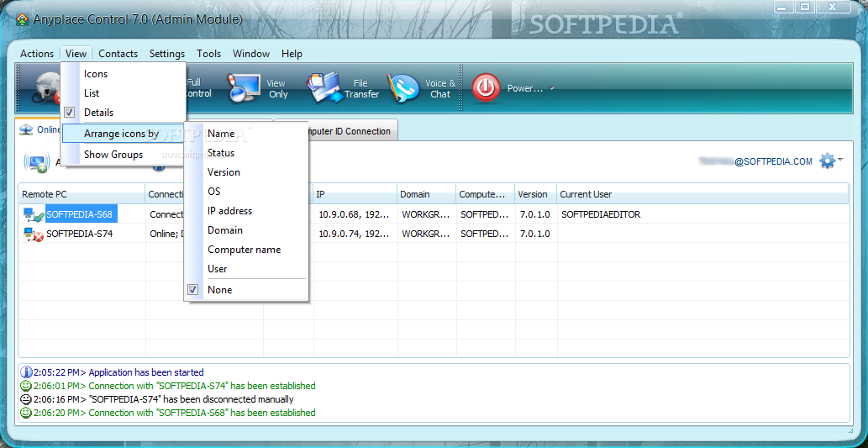Expand the Power dropdown arrow

pyautogui.click(x=551, y=88)
